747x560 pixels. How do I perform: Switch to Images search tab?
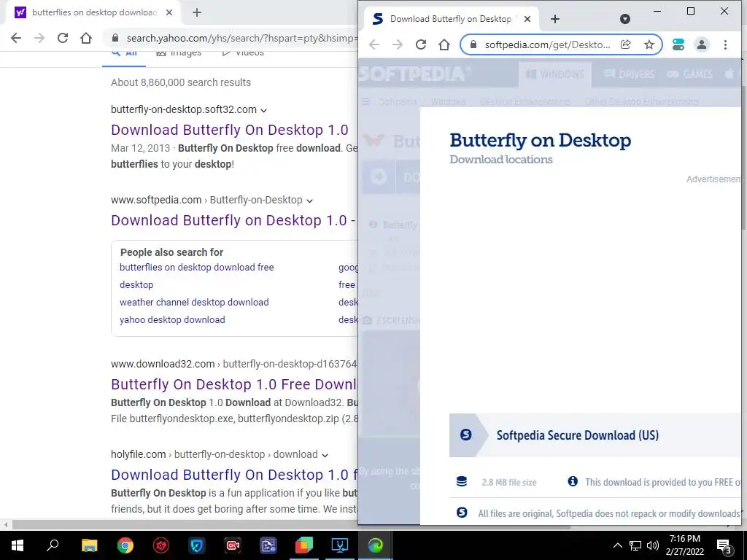(179, 52)
